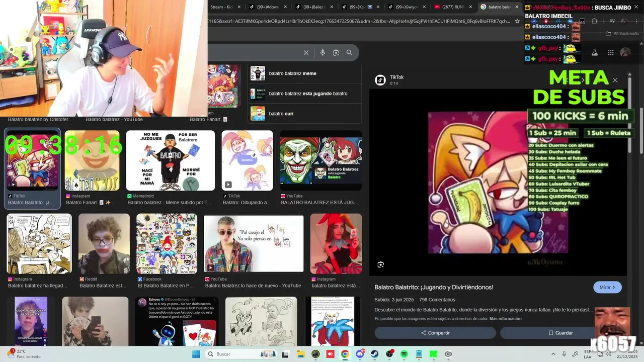
Task: Open the Facebook jester collage thumbnail
Action: point(167,244)
